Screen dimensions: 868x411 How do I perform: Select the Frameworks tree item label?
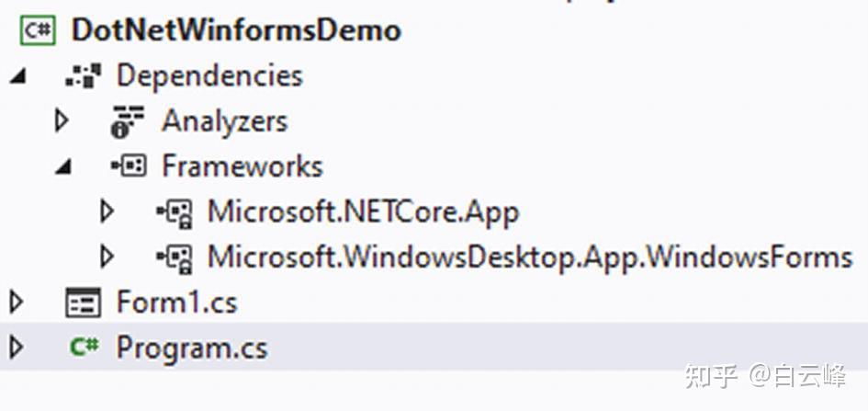coord(242,166)
